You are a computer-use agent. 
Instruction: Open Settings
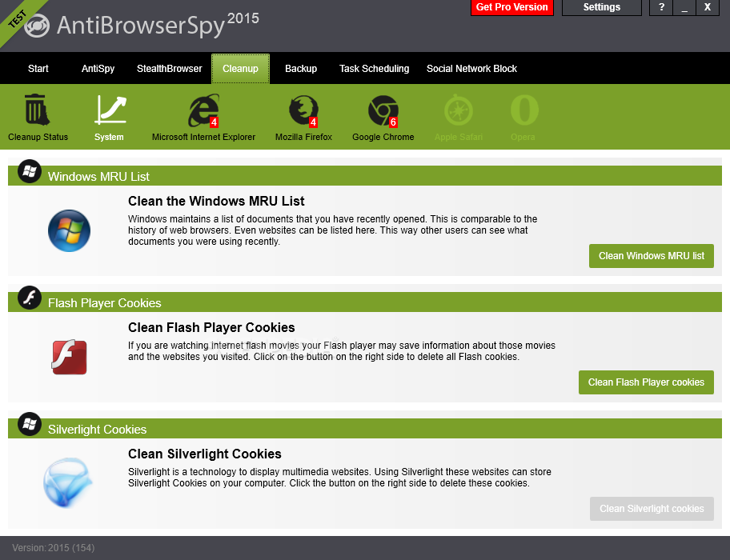(x=601, y=7)
